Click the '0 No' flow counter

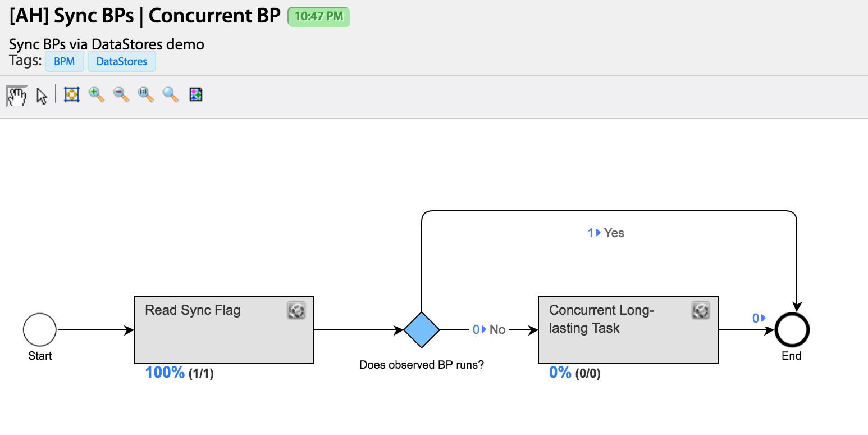(489, 329)
